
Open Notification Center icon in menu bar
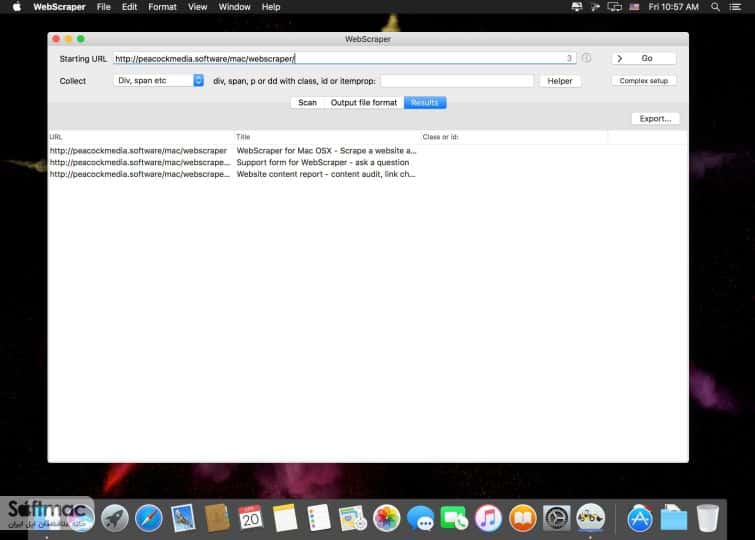click(735, 7)
